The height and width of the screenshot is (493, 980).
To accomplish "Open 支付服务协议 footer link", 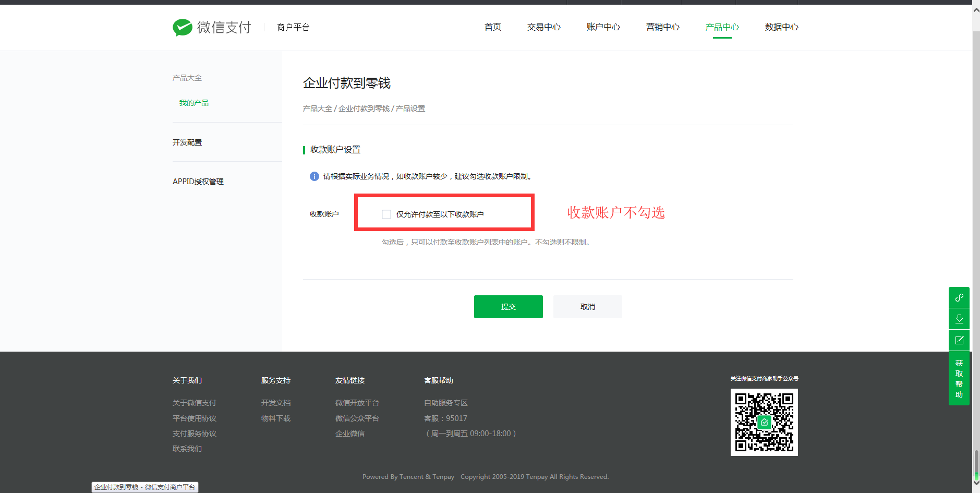I will tap(195, 434).
